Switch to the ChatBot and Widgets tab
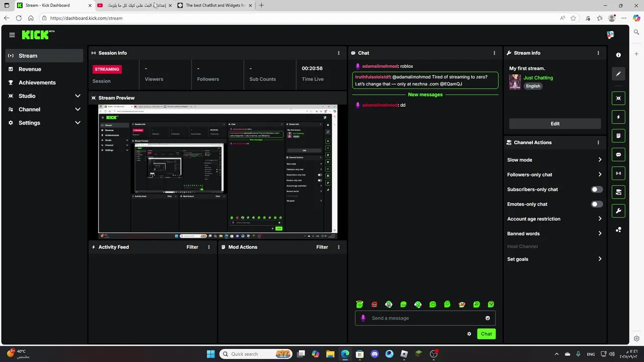The width and height of the screenshot is (644, 362). [215, 6]
